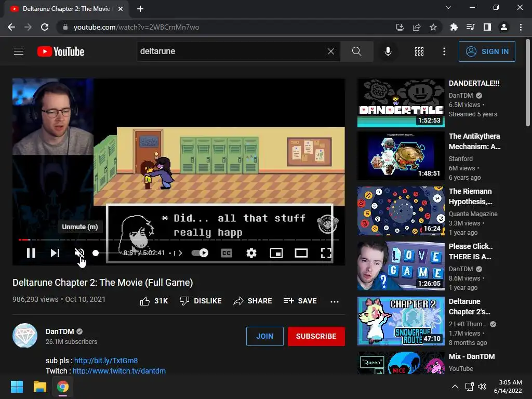Viewport: 532px width, 399px height.
Task: Clear the search box with X
Action: click(331, 51)
